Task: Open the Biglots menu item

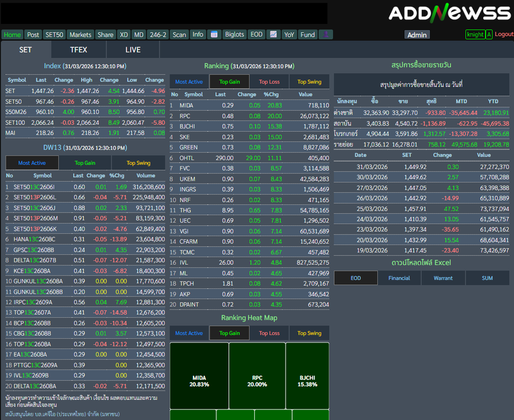Action: [235, 35]
